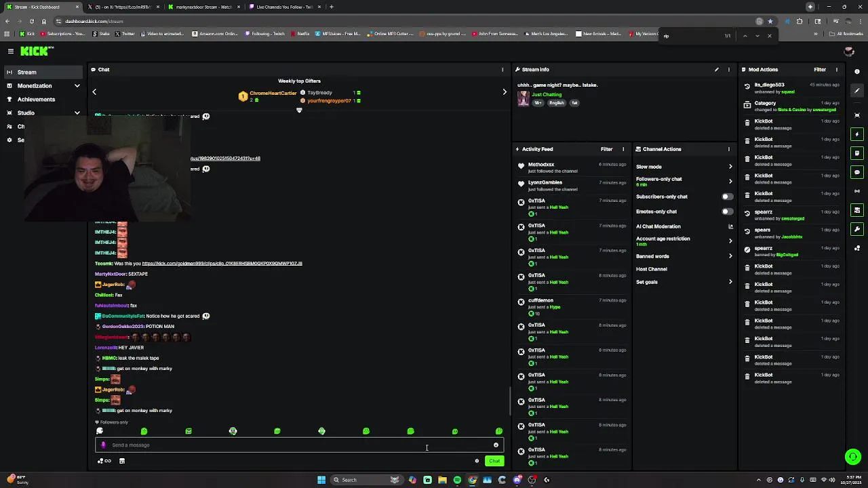Open File Explorer from the taskbar
868x488 pixels.
pyautogui.click(x=442, y=480)
